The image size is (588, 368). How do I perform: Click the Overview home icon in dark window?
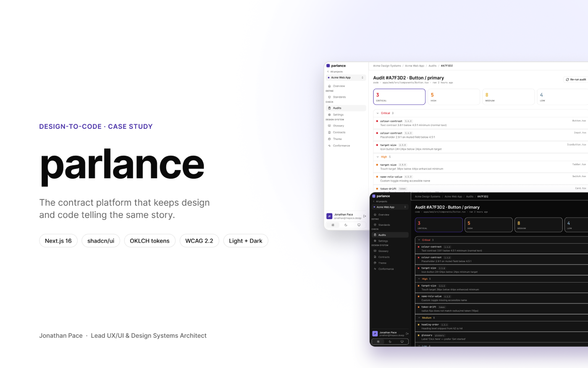pos(375,215)
